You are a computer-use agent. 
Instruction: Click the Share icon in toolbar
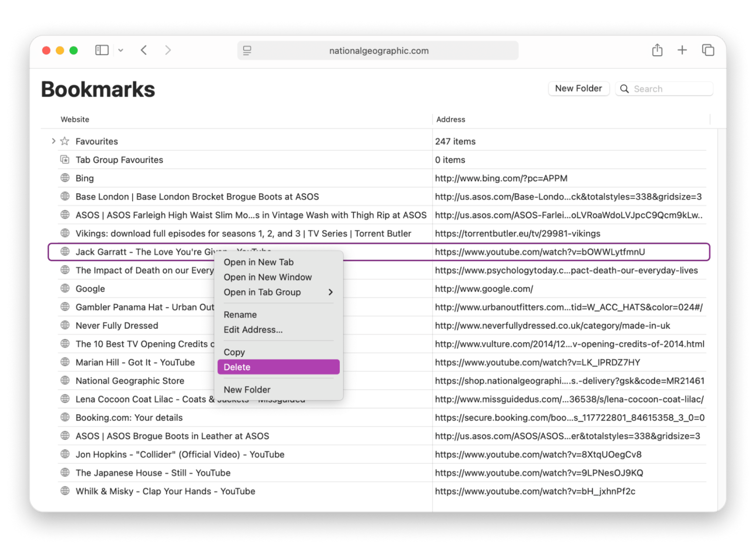(657, 50)
